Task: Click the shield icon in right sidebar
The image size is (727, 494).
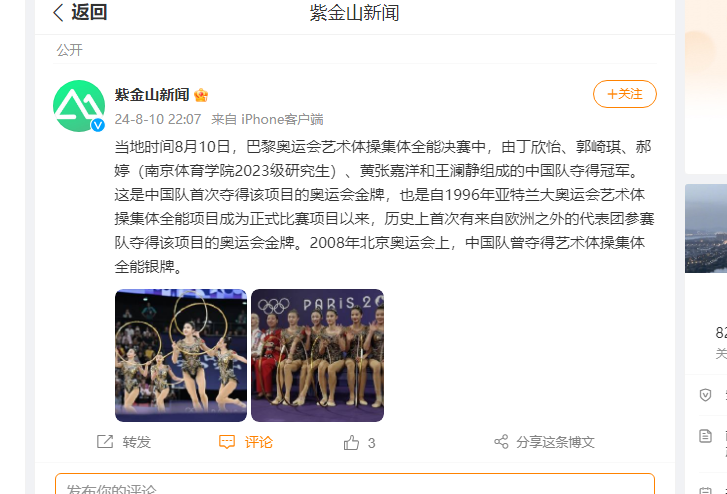Action: pos(705,395)
